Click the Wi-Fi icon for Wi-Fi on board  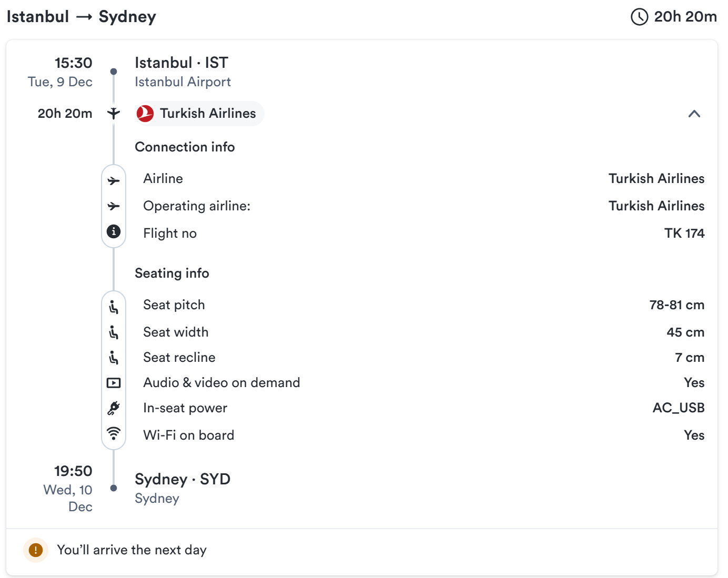pyautogui.click(x=114, y=433)
